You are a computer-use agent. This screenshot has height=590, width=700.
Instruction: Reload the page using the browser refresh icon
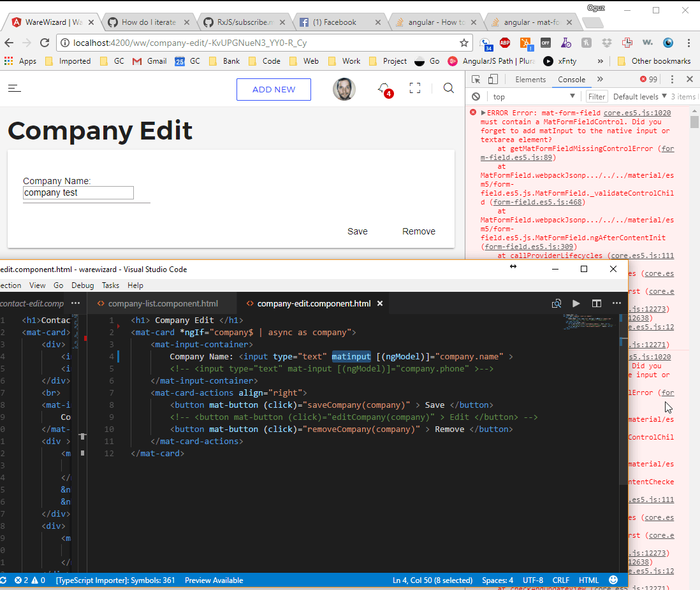pyautogui.click(x=45, y=43)
